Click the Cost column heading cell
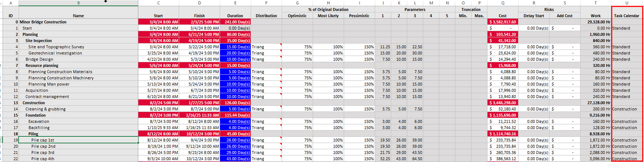Screen dimensions: 644x162 (x=503, y=16)
